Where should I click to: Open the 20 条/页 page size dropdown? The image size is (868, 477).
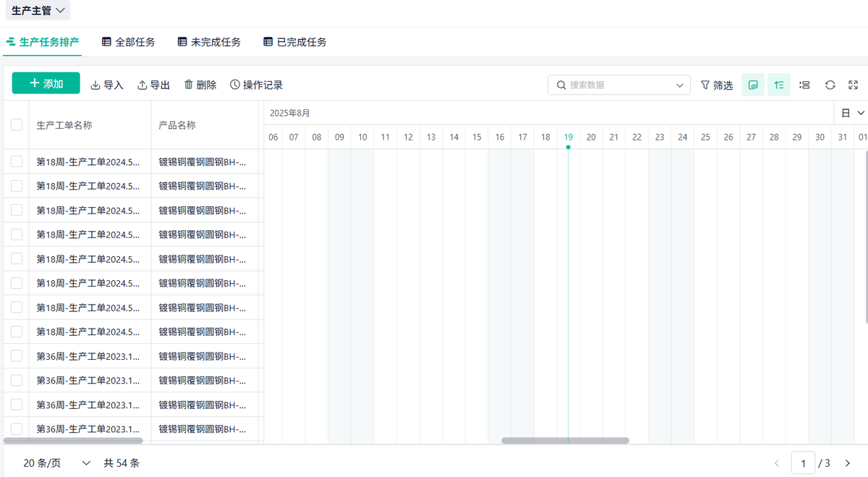[x=57, y=463]
